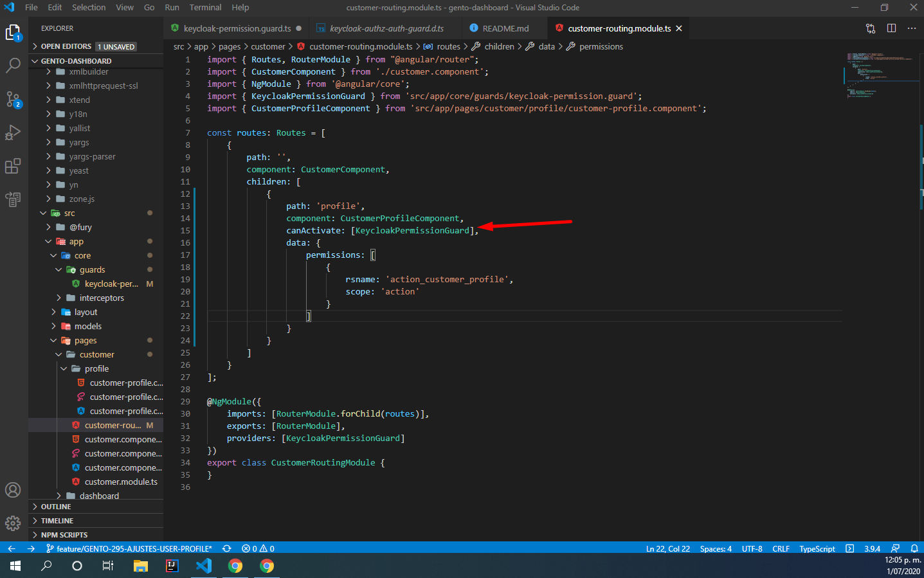924x578 pixels.
Task: Click the Synchronize Changes status bar icon
Action: 227,548
